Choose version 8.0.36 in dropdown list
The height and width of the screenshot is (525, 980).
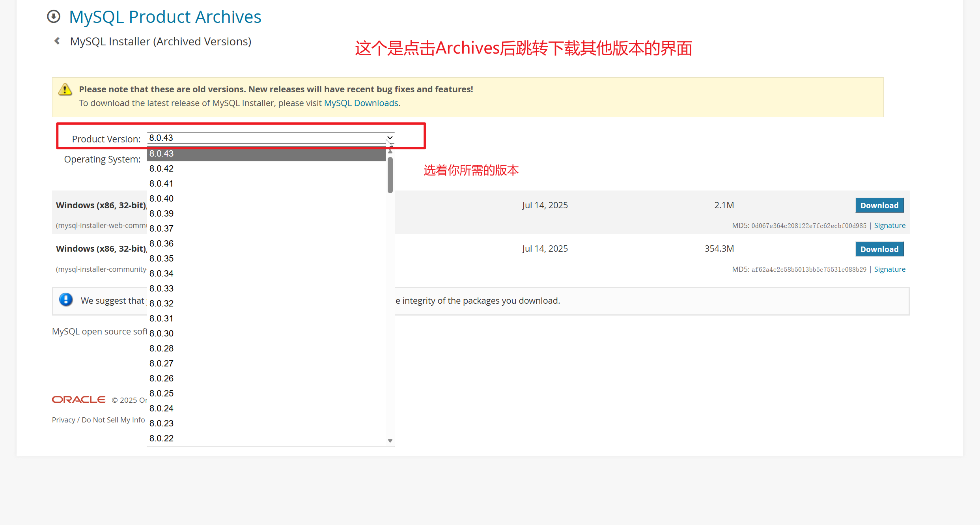coord(162,243)
